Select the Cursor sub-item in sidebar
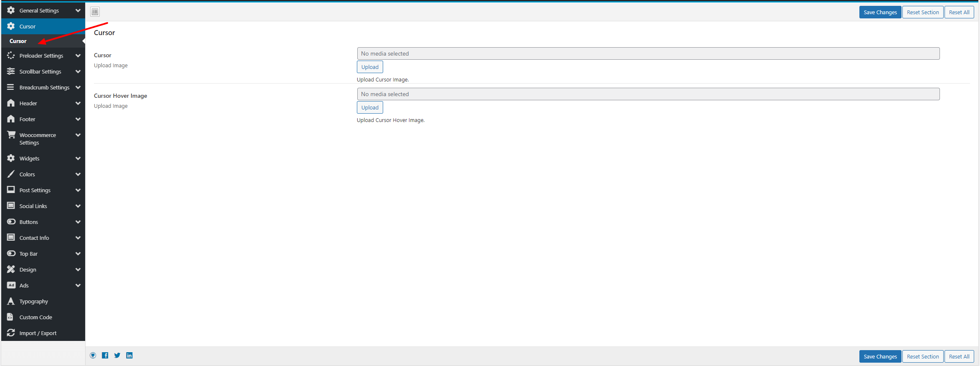980x366 pixels. [18, 41]
